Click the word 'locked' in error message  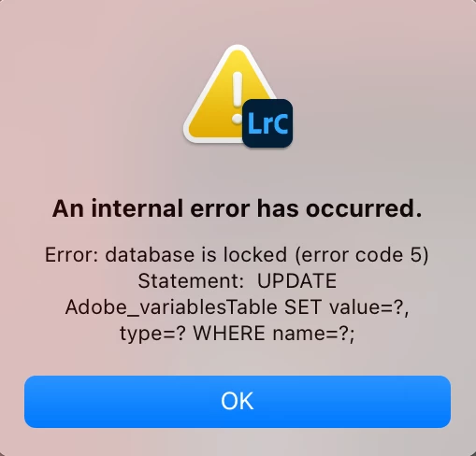[x=255, y=255]
